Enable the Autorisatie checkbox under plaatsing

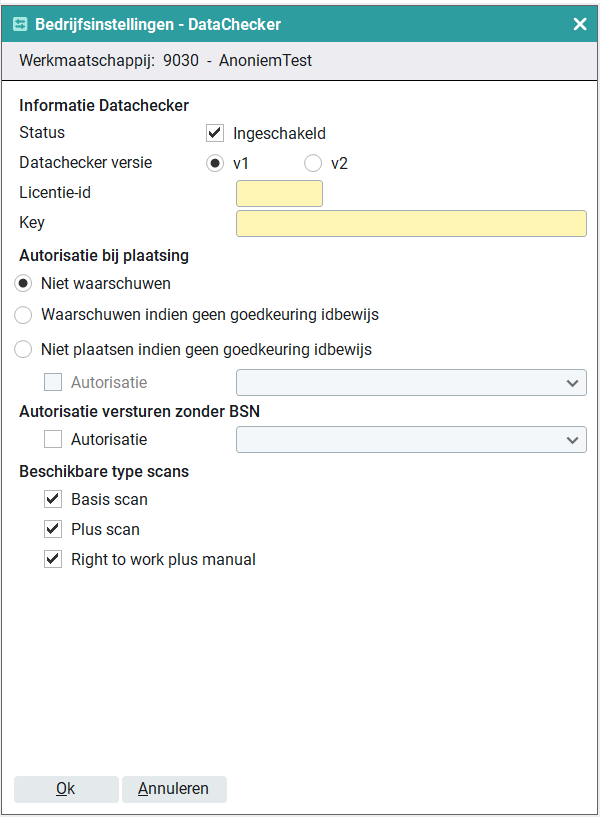click(53, 382)
